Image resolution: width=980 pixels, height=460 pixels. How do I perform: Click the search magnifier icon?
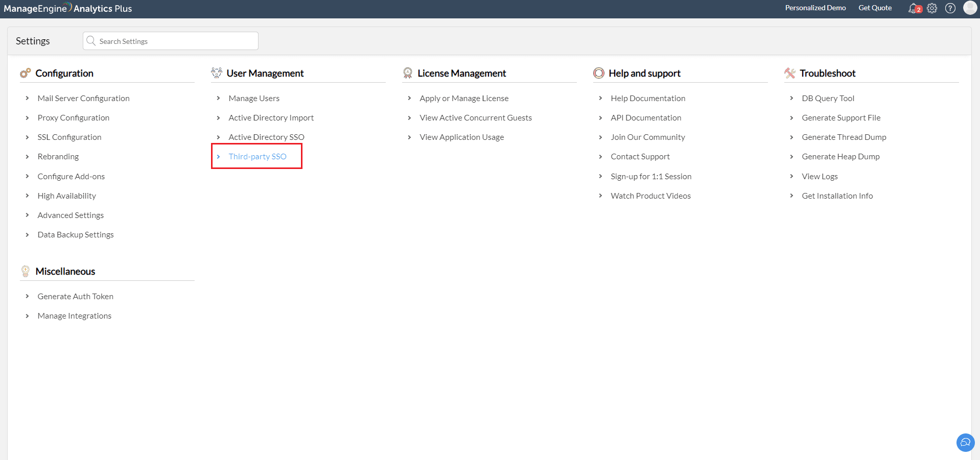(91, 41)
